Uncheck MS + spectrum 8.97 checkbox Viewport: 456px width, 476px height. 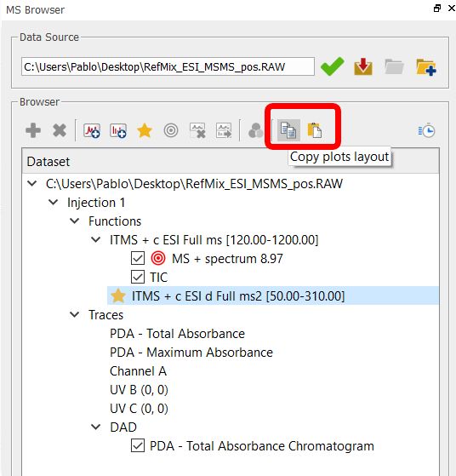click(138, 258)
